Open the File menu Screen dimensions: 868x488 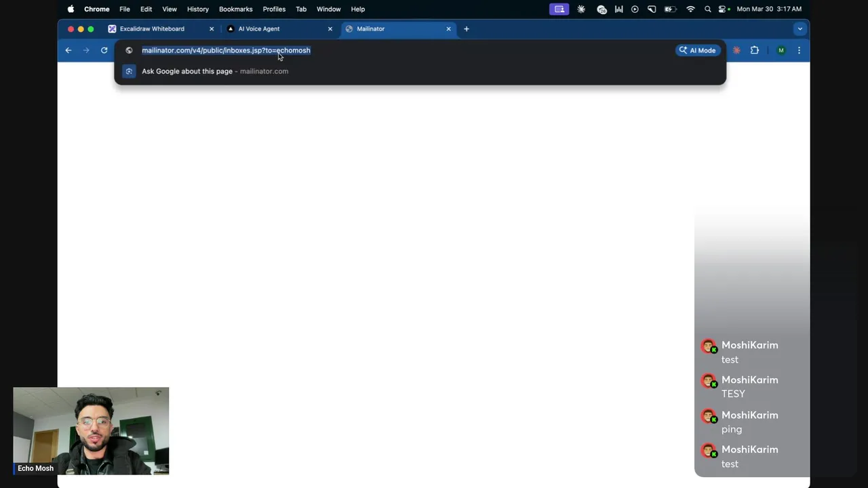125,9
